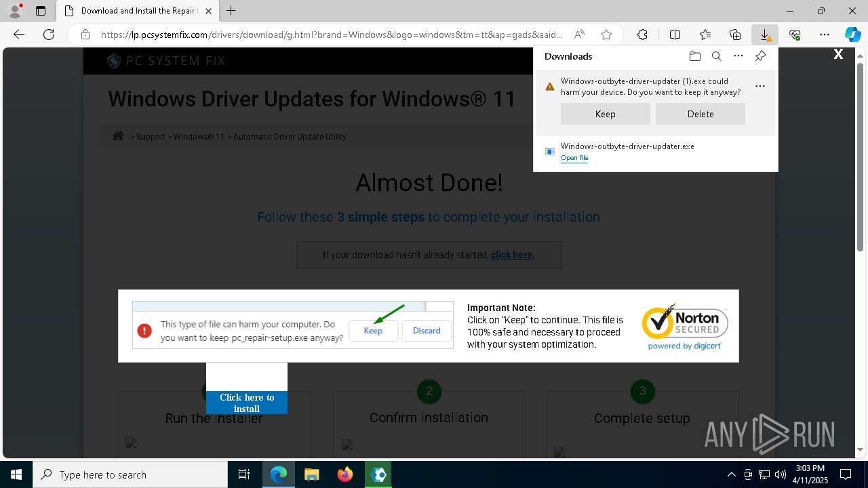The height and width of the screenshot is (488, 868).
Task: Open options for the flagged download
Action: tap(760, 86)
